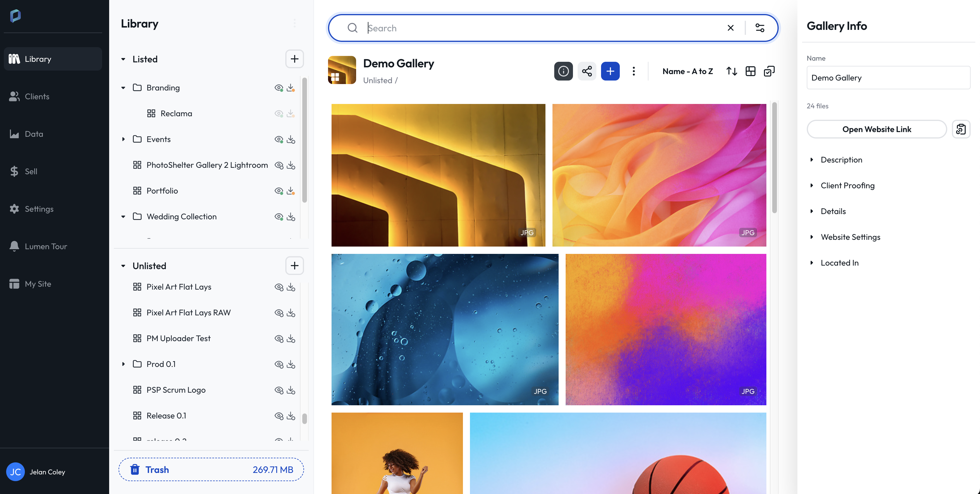Toggle visibility for PhotoShelter Gallery 2 Lightroom

coord(279,165)
